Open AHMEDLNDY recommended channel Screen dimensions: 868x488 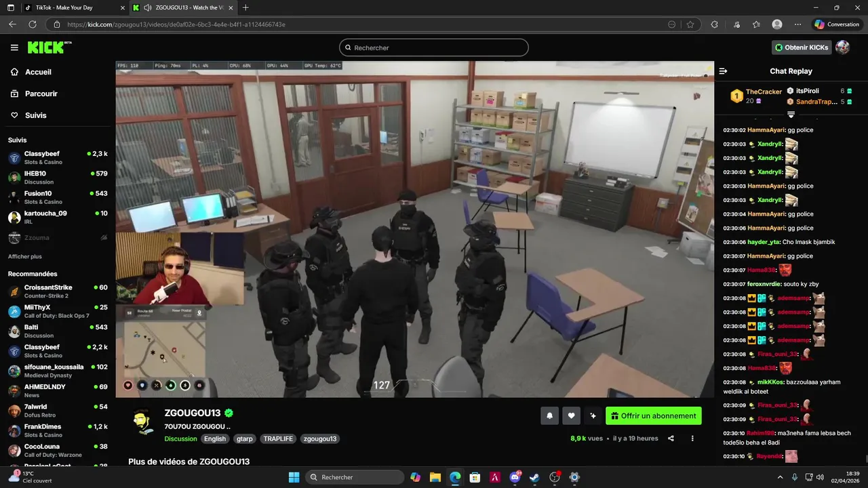58,390
